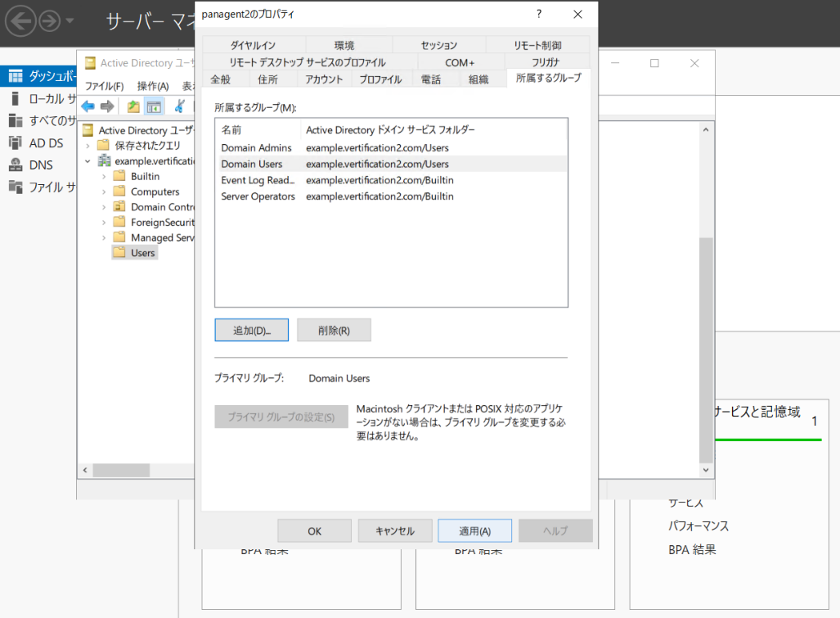This screenshot has height=618, width=840.
Task: Click the example.vertification domain icon
Action: (x=104, y=160)
